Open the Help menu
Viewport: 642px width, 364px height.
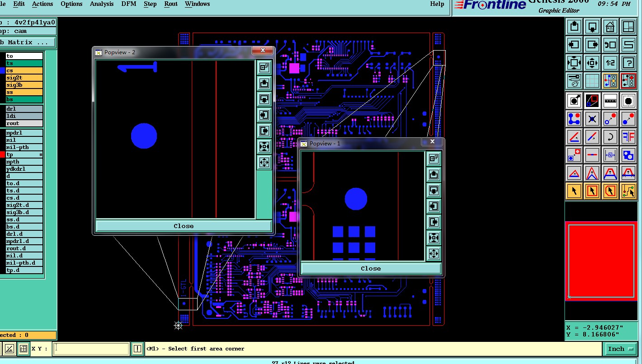click(437, 4)
